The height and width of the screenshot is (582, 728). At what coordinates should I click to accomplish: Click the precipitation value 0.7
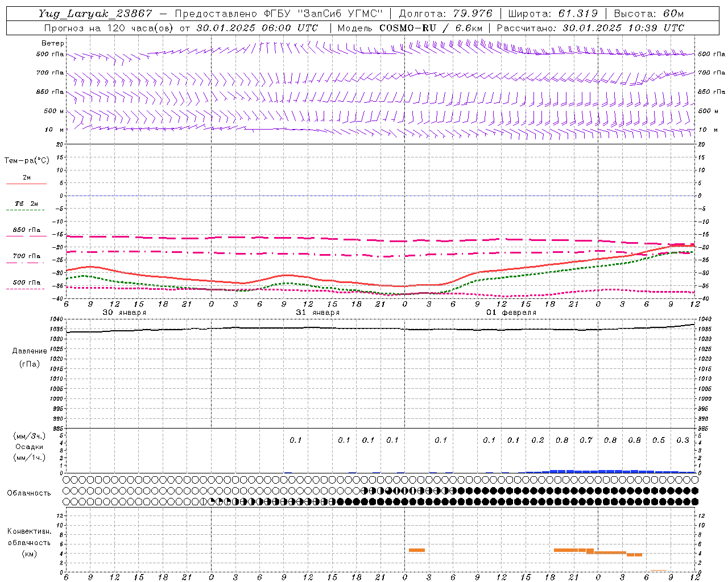(586, 440)
